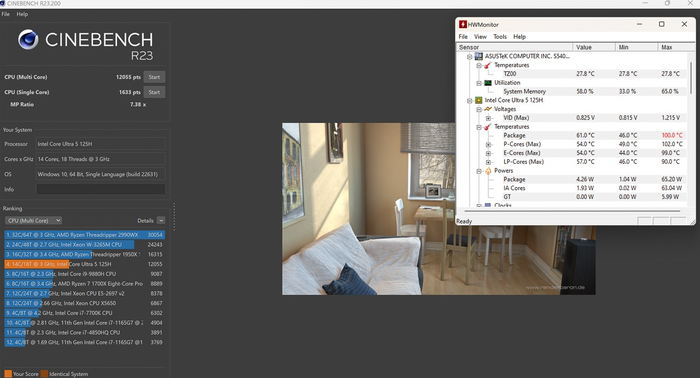
Task: Click the Cores x GHz field
Action: tap(100, 159)
